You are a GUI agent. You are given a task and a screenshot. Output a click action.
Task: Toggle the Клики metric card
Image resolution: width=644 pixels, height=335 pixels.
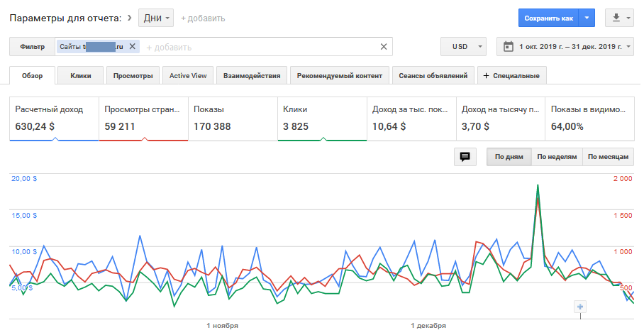pos(322,119)
